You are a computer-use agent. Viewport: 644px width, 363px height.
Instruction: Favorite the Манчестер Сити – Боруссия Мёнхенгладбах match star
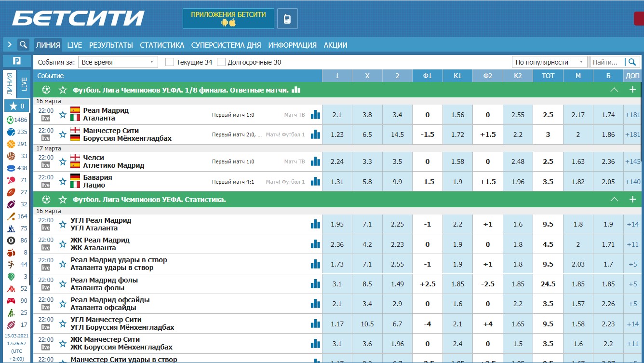(62, 134)
